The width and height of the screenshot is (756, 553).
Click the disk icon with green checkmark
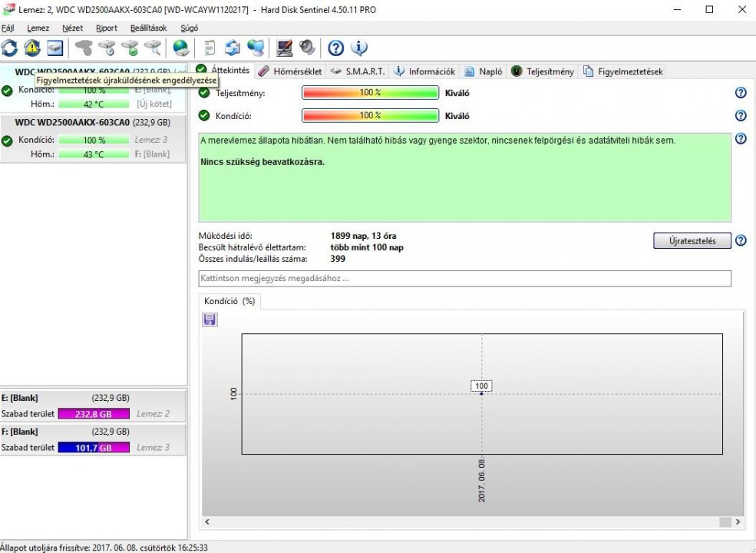click(x=130, y=48)
